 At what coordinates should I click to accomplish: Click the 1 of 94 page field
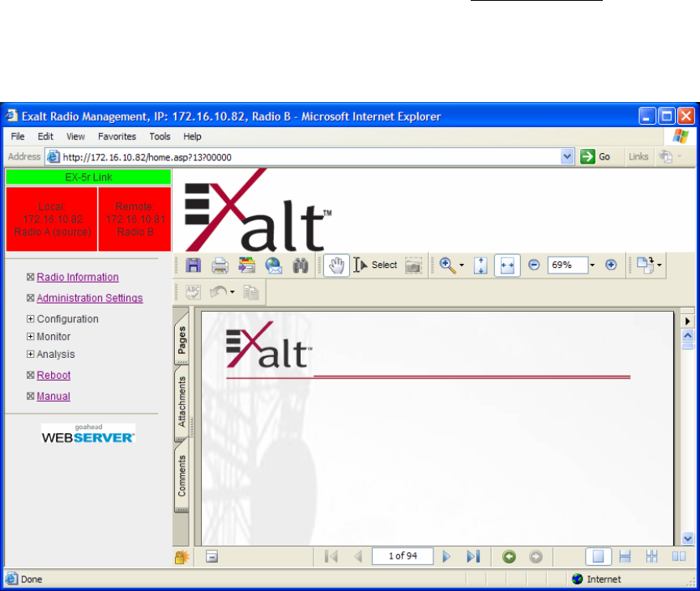click(x=403, y=556)
